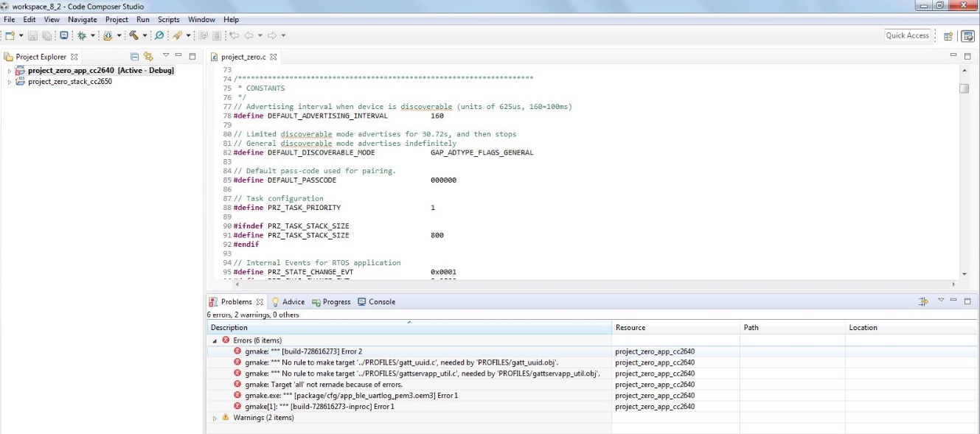Screen dimensions: 980x434
Task: Expand the Warnings (2 items) group
Action: pos(215,418)
